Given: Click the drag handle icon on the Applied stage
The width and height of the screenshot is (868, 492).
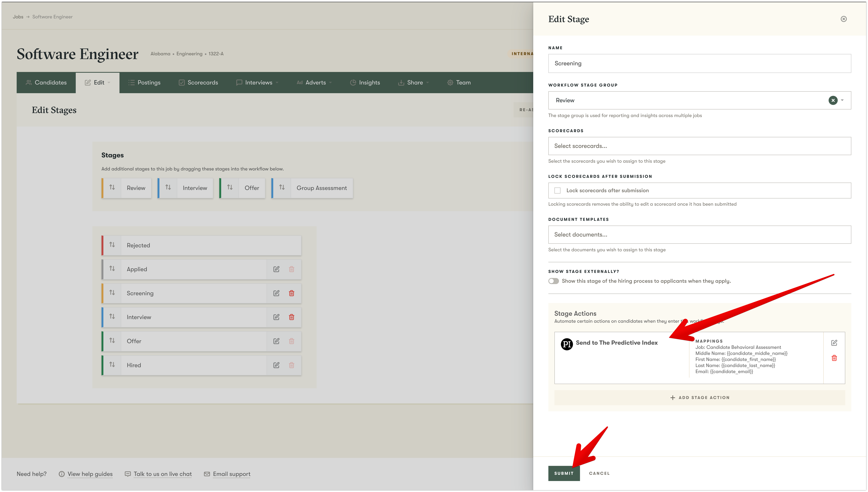Looking at the screenshot, I should tap(112, 269).
